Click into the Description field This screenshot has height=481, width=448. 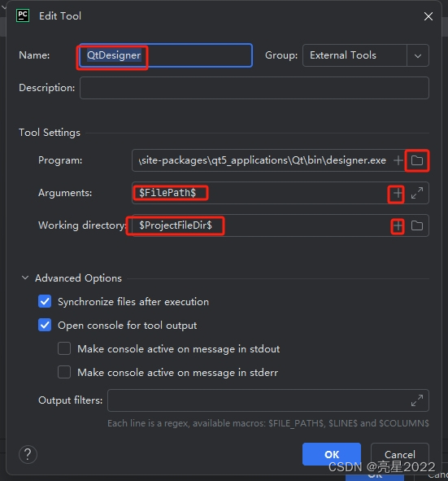point(254,88)
